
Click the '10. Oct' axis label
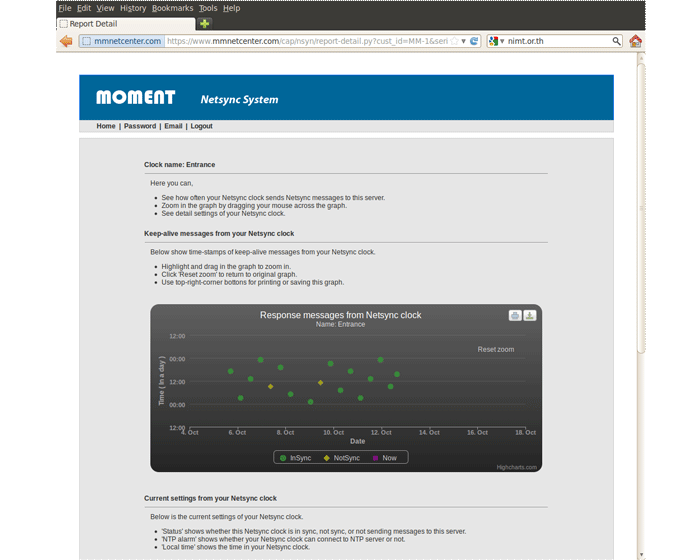tap(333, 432)
